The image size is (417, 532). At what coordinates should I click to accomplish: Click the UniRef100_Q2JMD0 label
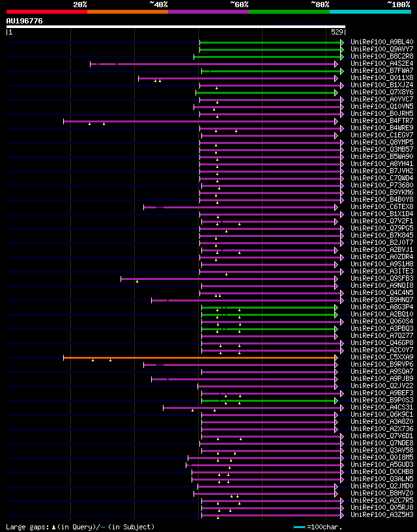tap(382, 486)
